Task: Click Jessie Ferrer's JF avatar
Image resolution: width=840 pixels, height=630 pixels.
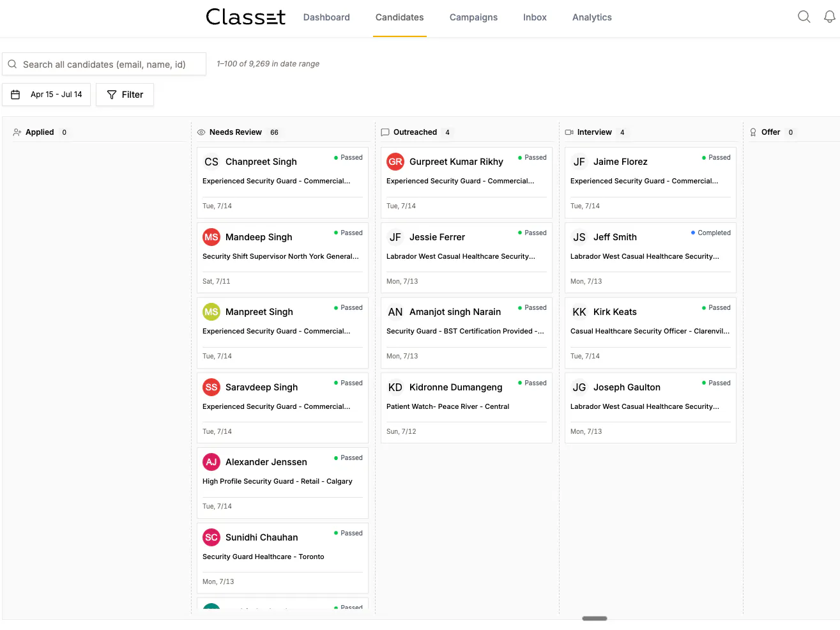Action: [x=395, y=237]
